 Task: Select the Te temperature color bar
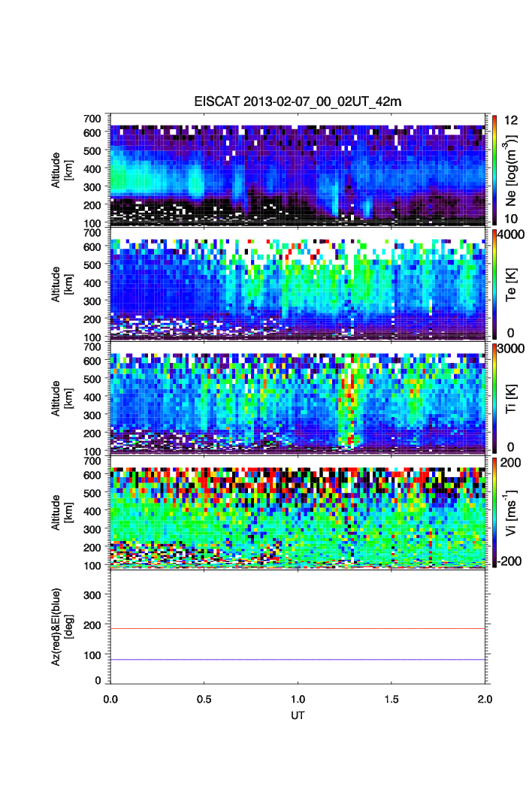click(x=495, y=284)
